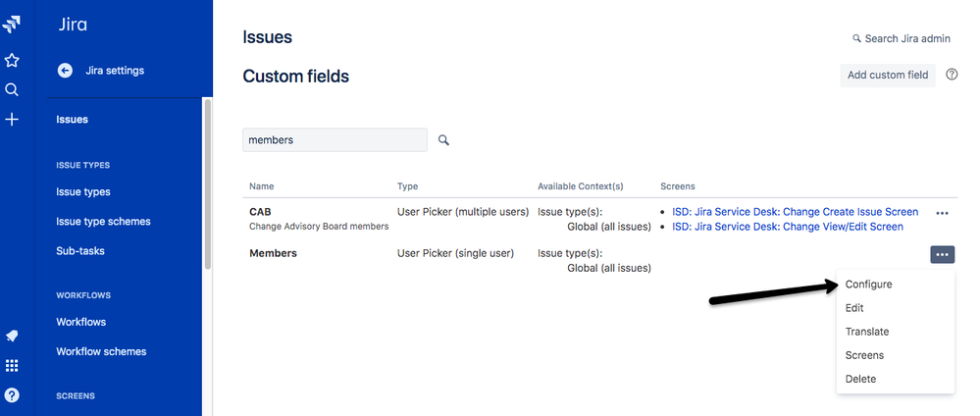Click magnifier icon next to members filter
This screenshot has width=980, height=416.
(443, 140)
